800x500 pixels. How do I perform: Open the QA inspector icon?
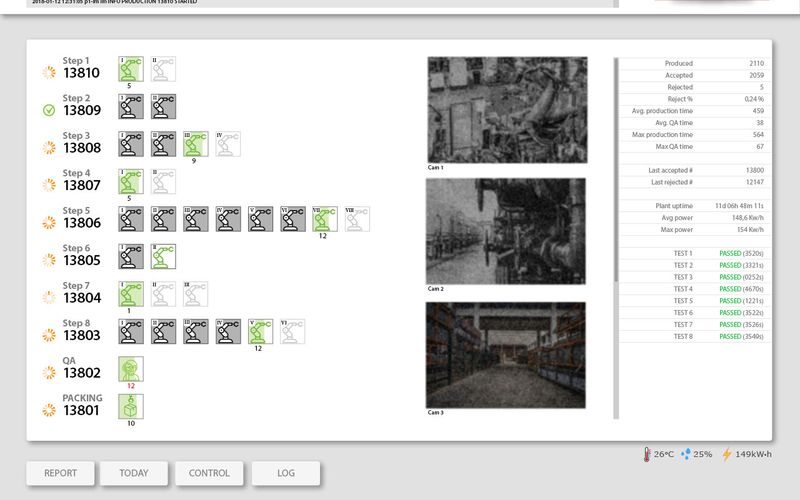pos(131,369)
